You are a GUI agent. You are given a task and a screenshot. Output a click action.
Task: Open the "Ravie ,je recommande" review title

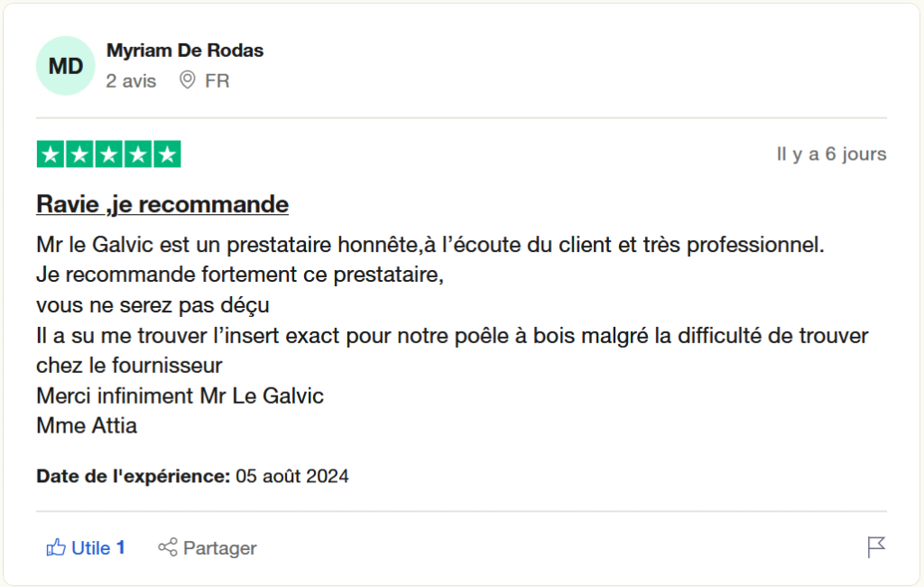click(162, 204)
